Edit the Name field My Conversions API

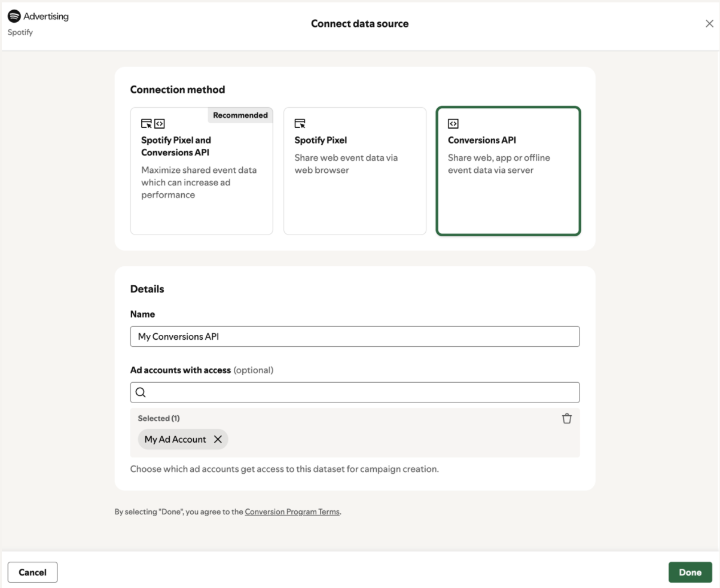355,336
